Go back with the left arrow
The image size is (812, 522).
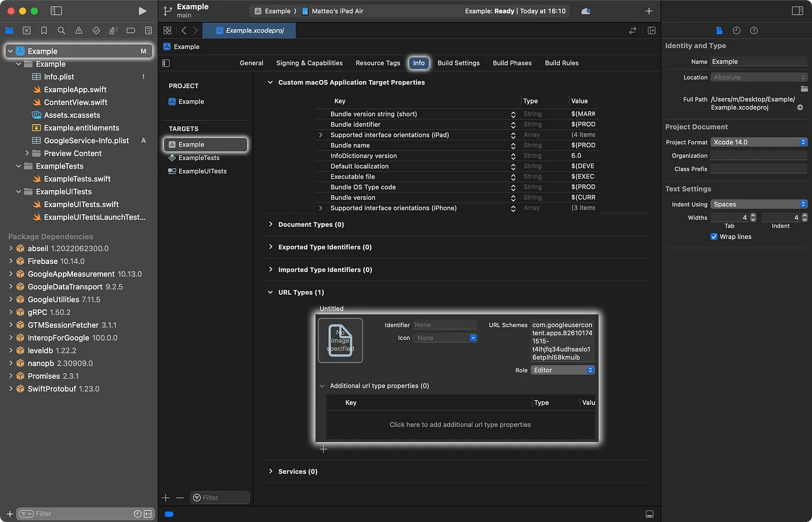click(184, 30)
